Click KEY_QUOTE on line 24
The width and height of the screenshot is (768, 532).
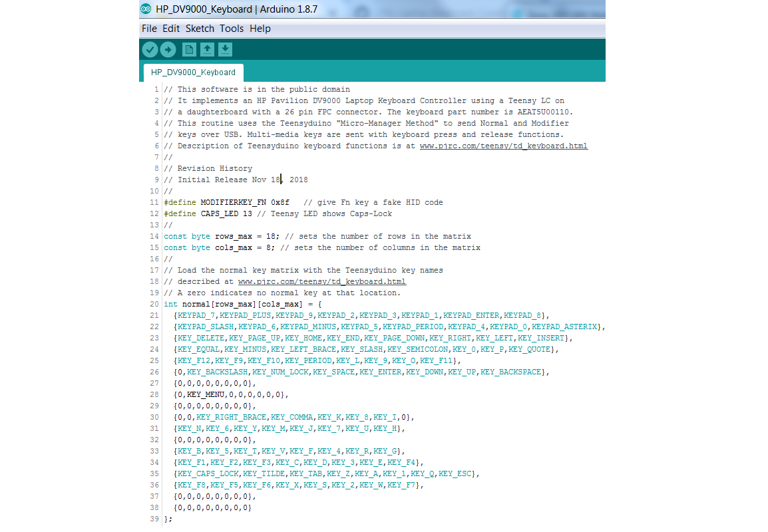530,349
